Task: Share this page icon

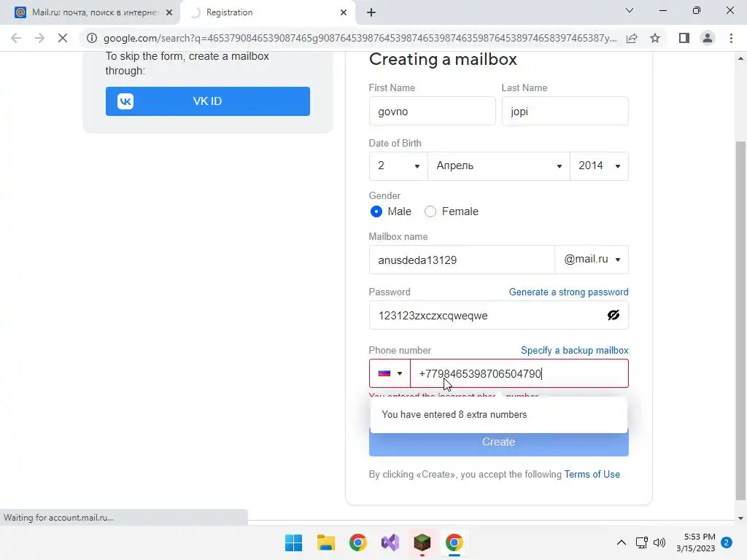Action: pos(632,38)
